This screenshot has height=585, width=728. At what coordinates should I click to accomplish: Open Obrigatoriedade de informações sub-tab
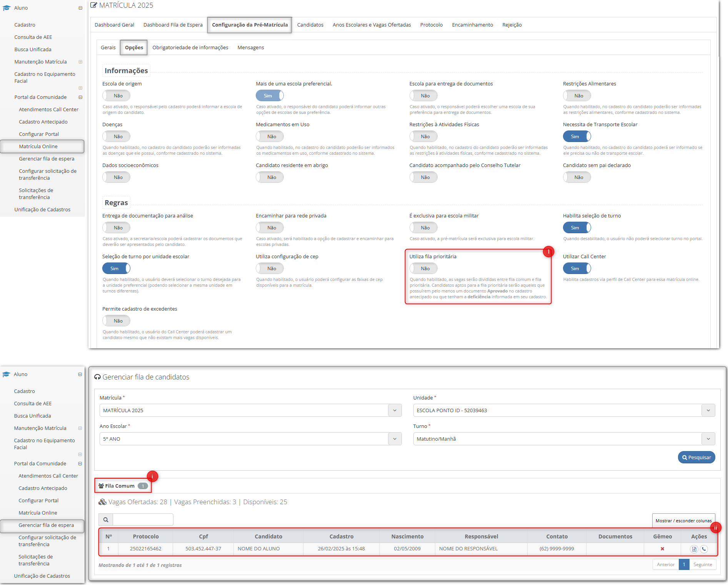[x=190, y=47]
